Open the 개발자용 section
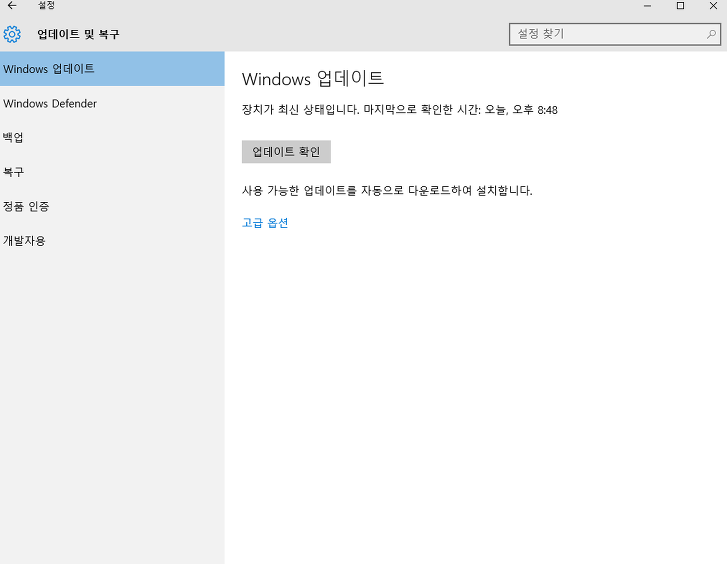The height and width of the screenshot is (564, 727). 112,241
